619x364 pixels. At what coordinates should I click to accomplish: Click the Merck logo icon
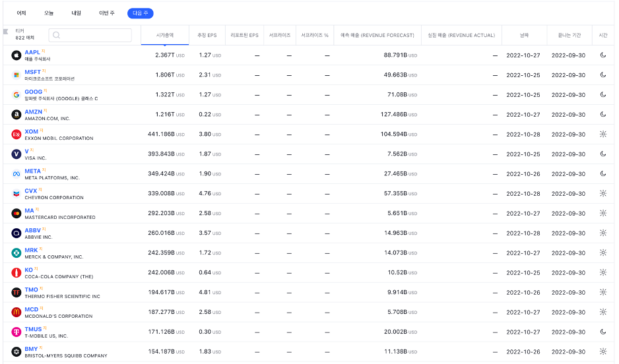click(x=16, y=253)
